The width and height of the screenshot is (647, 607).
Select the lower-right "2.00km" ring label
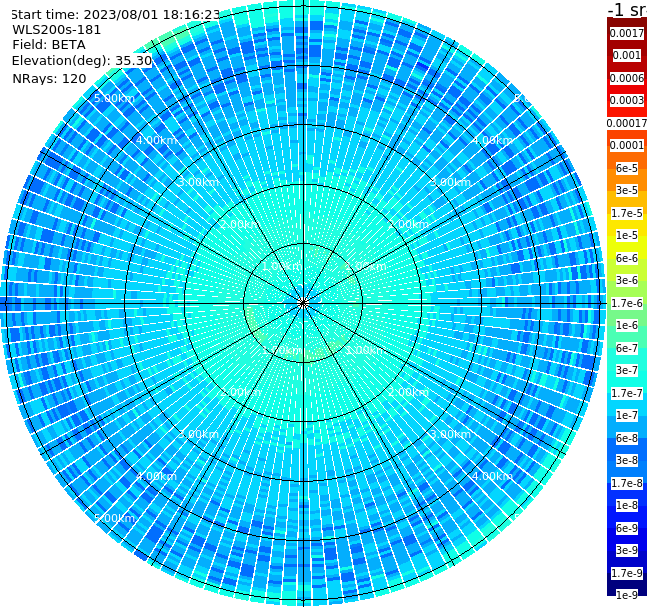pos(408,392)
